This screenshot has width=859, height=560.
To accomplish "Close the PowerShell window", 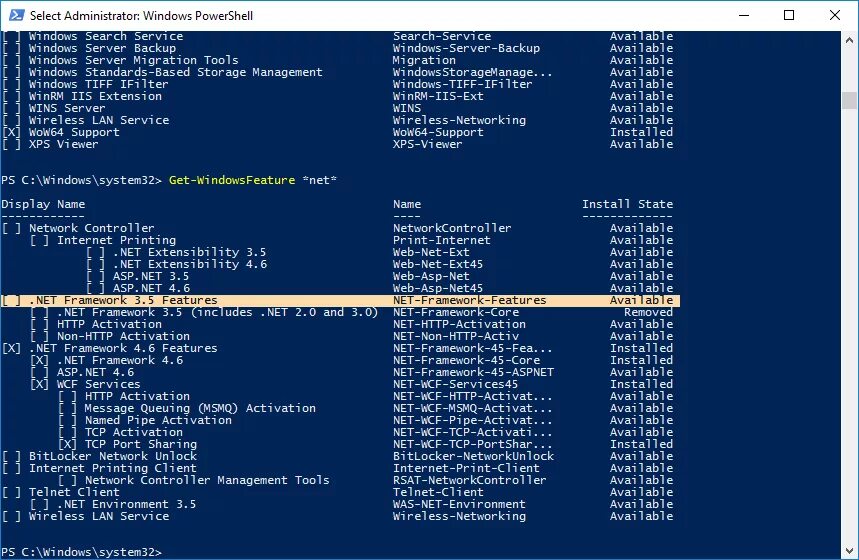I will (834, 15).
